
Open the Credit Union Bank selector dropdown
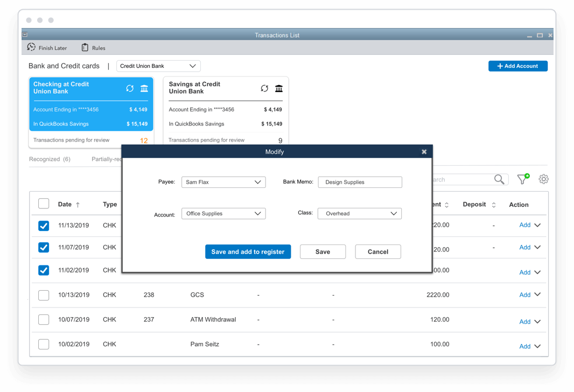pyautogui.click(x=158, y=66)
